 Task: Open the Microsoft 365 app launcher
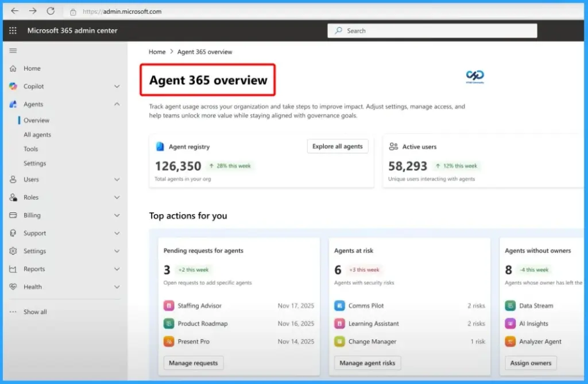coord(12,30)
